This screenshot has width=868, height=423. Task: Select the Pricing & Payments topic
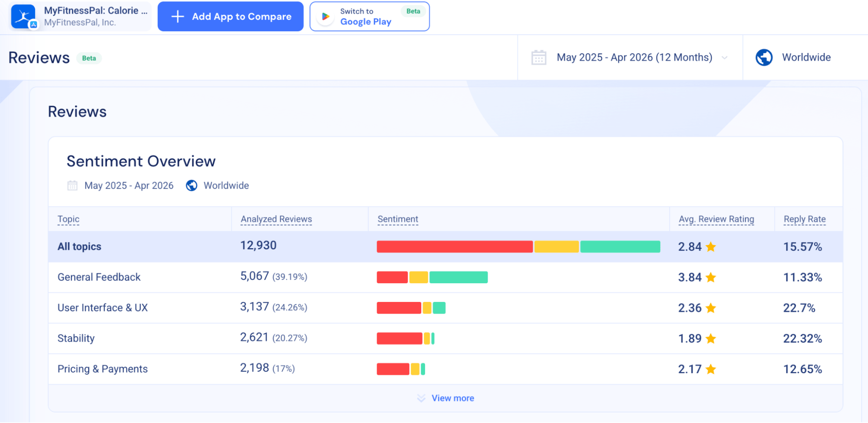pyautogui.click(x=102, y=369)
